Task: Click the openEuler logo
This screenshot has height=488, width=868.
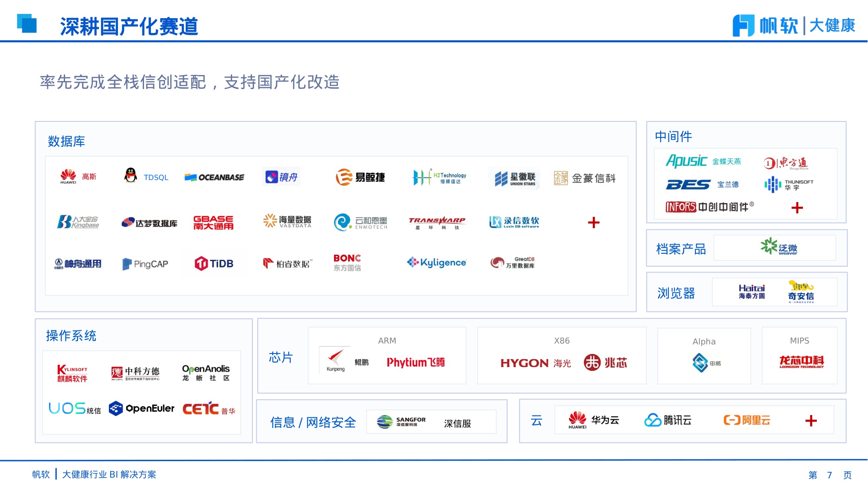Action: point(141,409)
